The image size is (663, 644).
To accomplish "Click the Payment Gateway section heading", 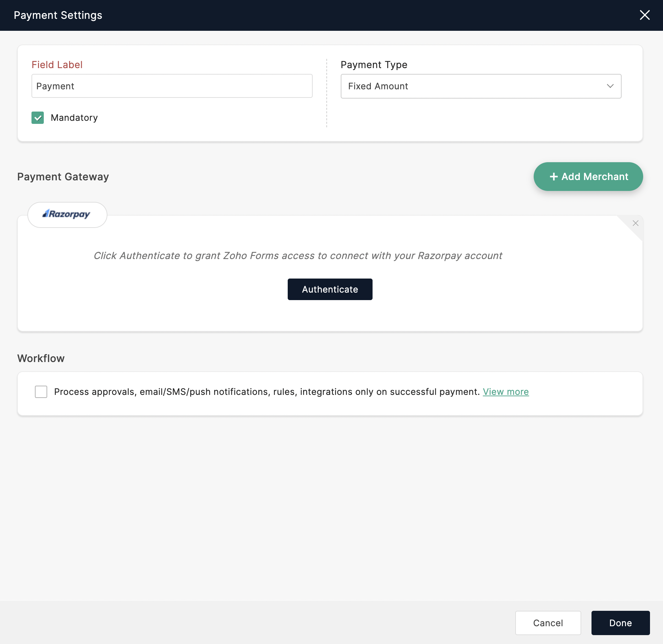I will (63, 177).
